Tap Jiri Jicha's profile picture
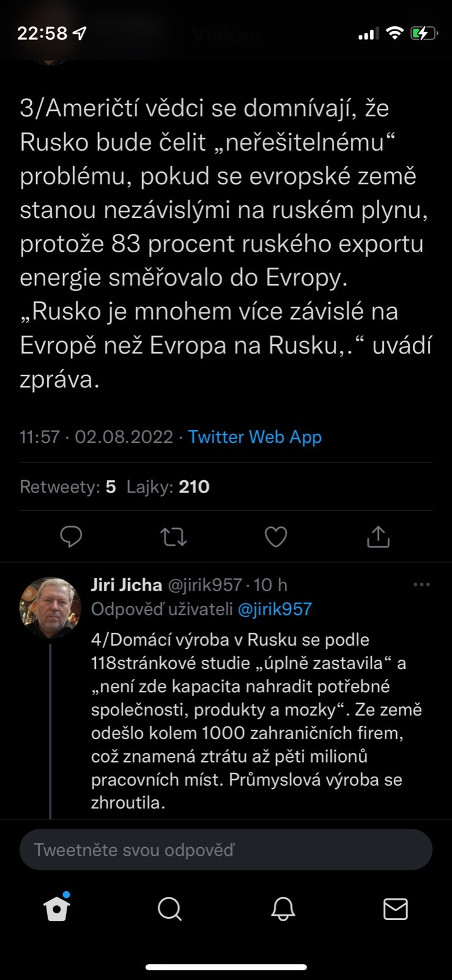Screen dimensions: 452x980 click(x=50, y=608)
